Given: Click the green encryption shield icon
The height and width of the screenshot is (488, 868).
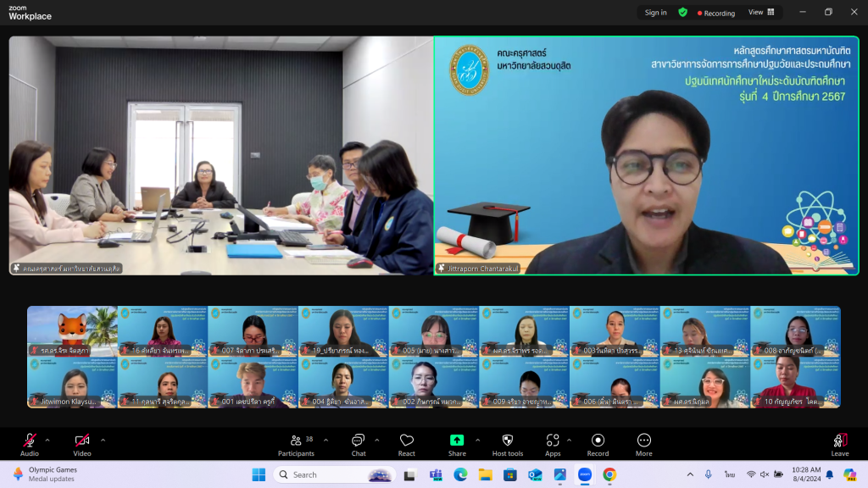Looking at the screenshot, I should click(683, 13).
